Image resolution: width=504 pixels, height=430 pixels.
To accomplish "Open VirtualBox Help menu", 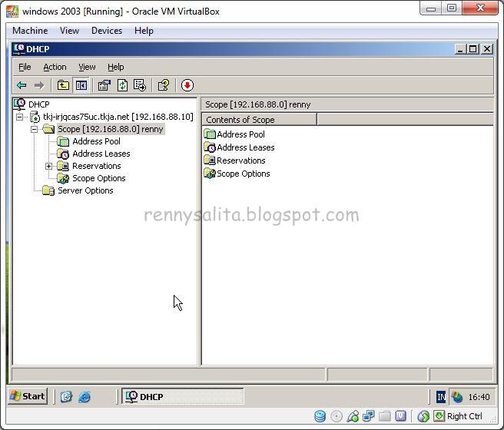I will (144, 31).
